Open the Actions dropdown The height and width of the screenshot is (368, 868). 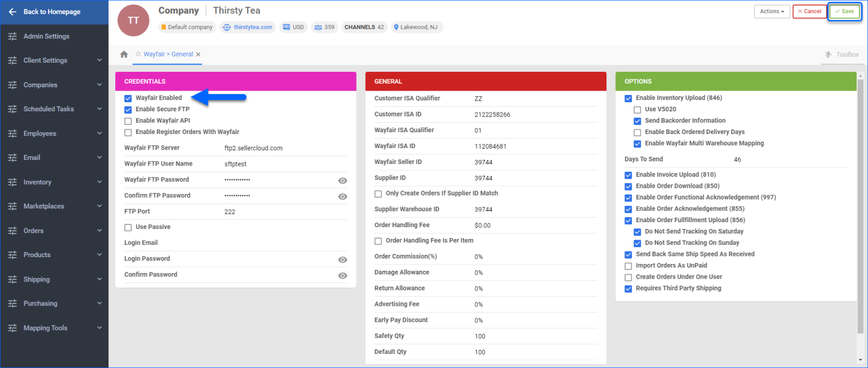tap(771, 11)
